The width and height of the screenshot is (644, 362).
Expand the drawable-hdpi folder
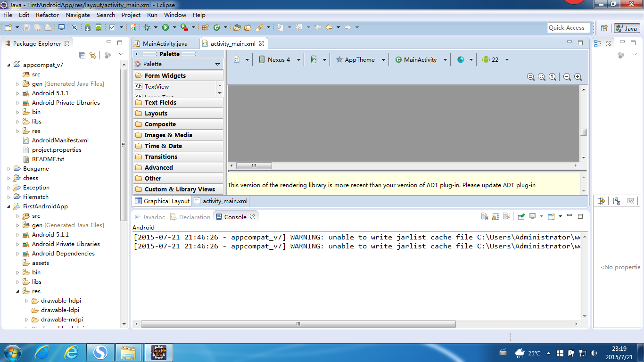pos(26,300)
